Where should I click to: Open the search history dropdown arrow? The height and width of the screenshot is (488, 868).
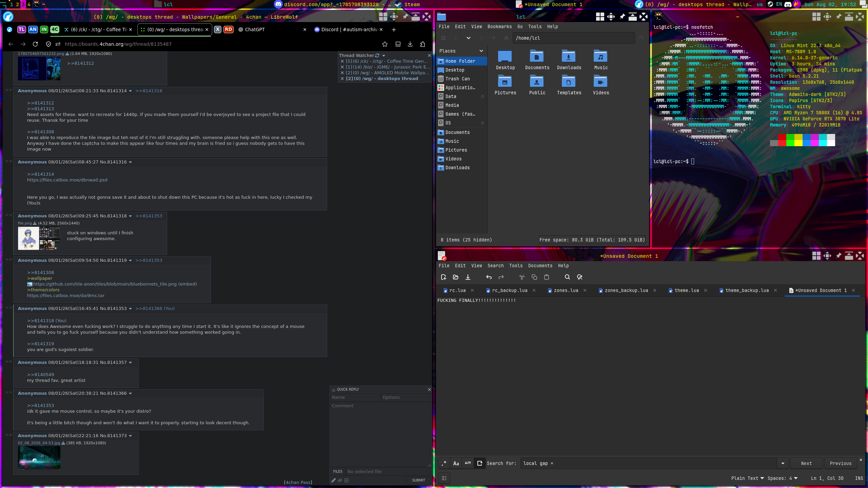pyautogui.click(x=783, y=463)
